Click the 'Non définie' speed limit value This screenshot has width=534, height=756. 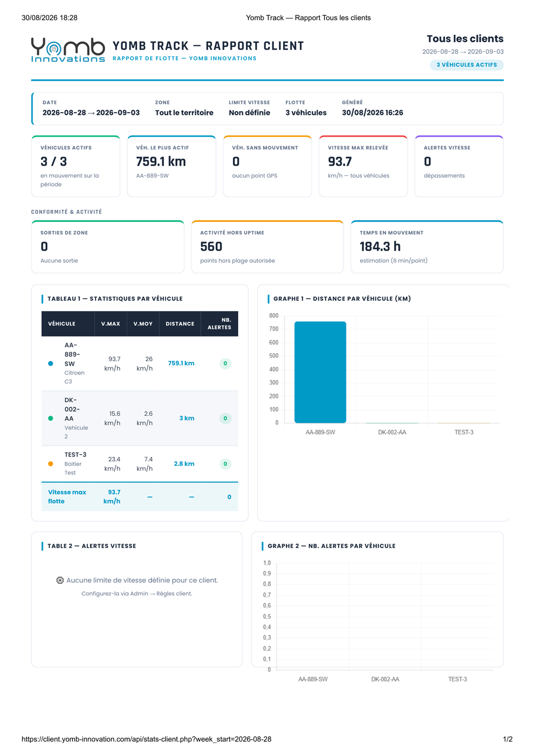[249, 113]
